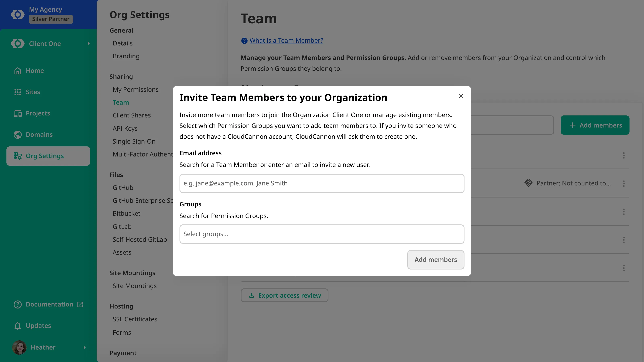Open API Keys settings
The image size is (644, 362).
pos(125,129)
